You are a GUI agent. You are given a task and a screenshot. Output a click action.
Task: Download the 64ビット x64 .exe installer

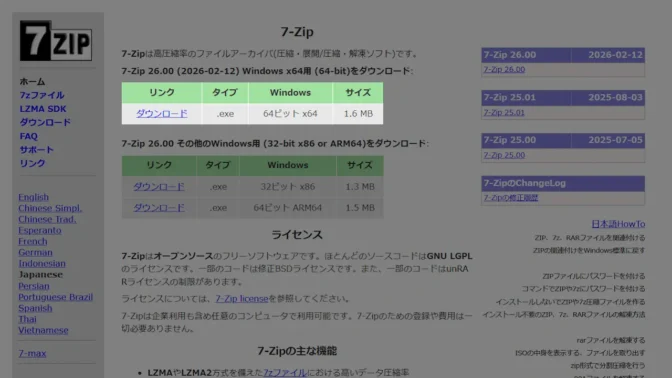162,114
